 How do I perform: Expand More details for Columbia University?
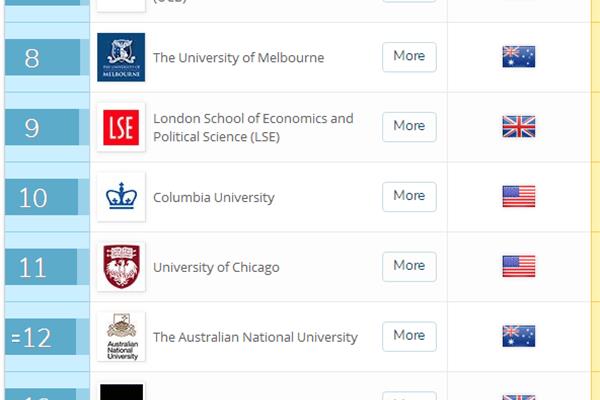pyautogui.click(x=409, y=196)
